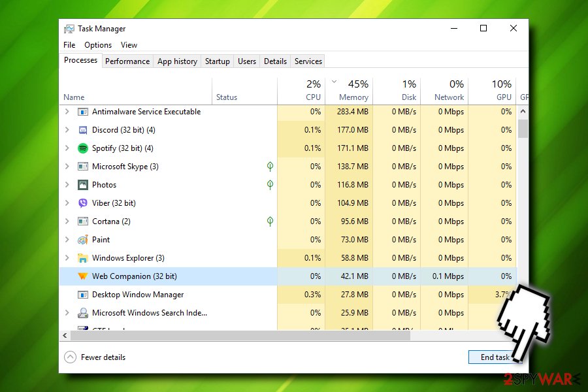The height and width of the screenshot is (392, 588).
Task: Click the Microsoft Skype process icon
Action: pos(82,167)
